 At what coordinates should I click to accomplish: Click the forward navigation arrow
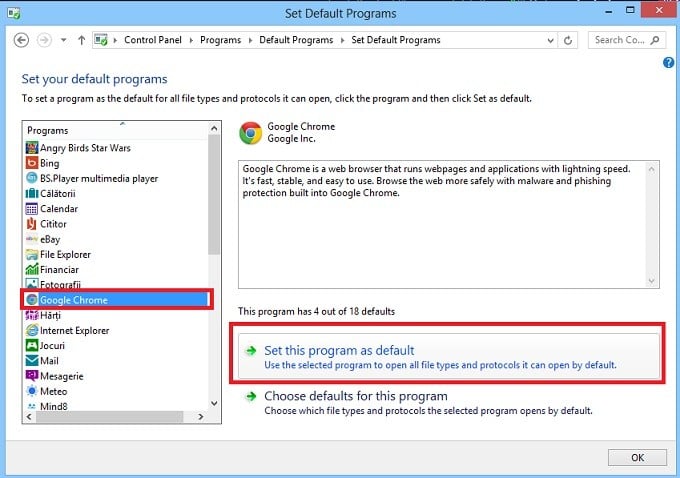pos(44,40)
